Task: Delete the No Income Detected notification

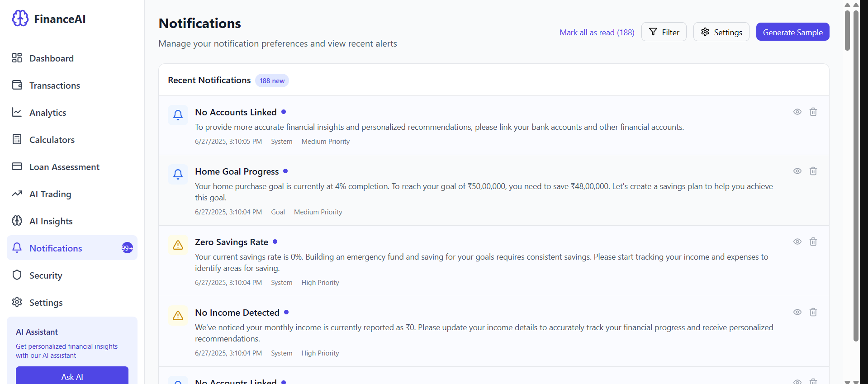Action: (813, 312)
